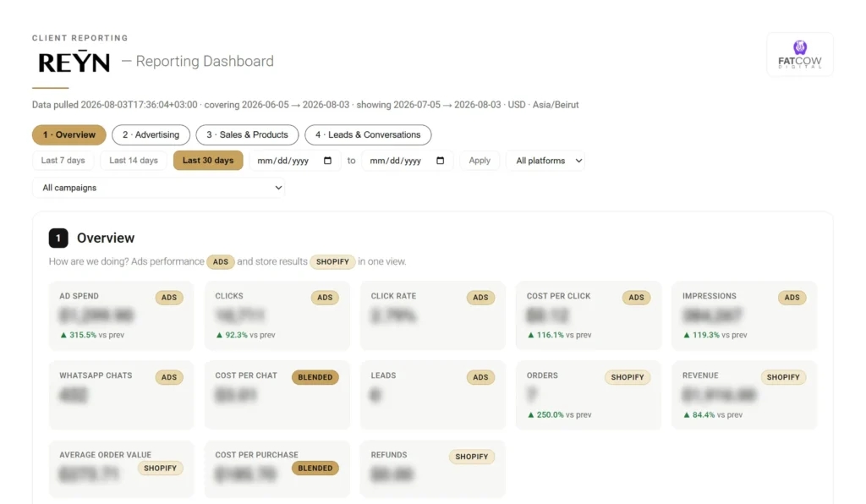Click the 315.5% vs prev text
This screenshot has width=866, height=504.
coord(92,335)
